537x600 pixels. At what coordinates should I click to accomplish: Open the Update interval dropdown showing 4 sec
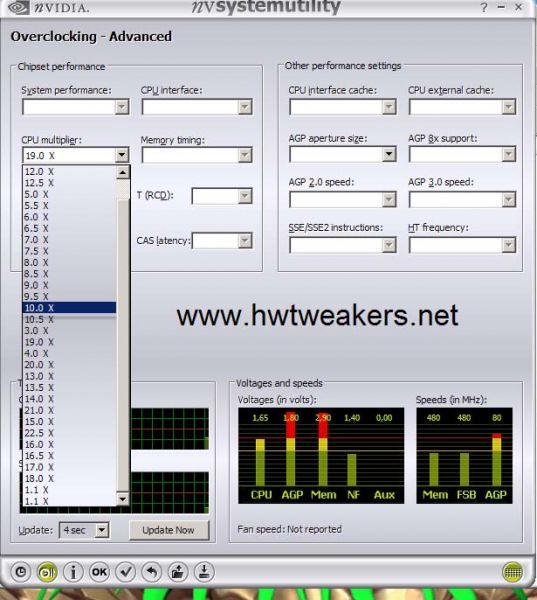(101, 530)
